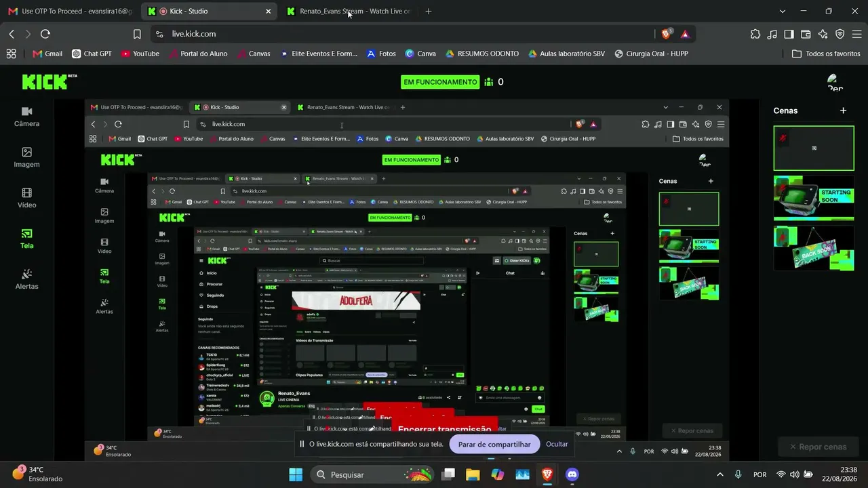
Task: Open the Brave Rewards triangle icon
Action: point(685,34)
